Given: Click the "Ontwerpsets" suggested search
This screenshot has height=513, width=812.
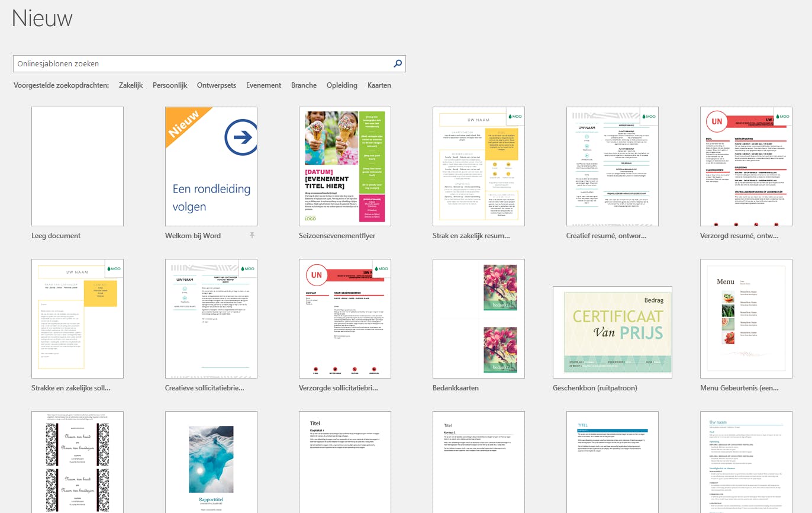Looking at the screenshot, I should coord(216,85).
